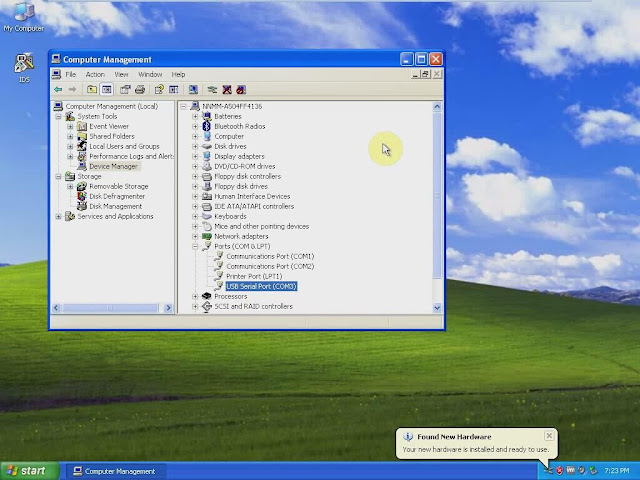
Task: Close the Found New Hardware balloon
Action: click(x=549, y=436)
